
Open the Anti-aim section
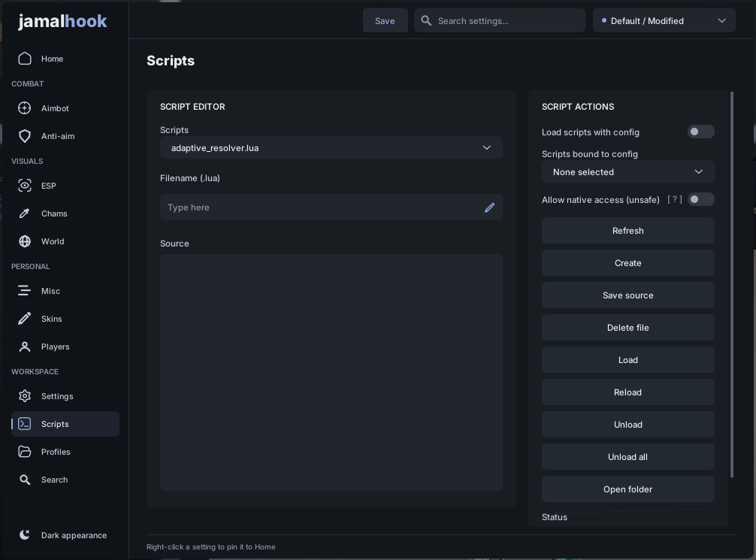point(65,136)
